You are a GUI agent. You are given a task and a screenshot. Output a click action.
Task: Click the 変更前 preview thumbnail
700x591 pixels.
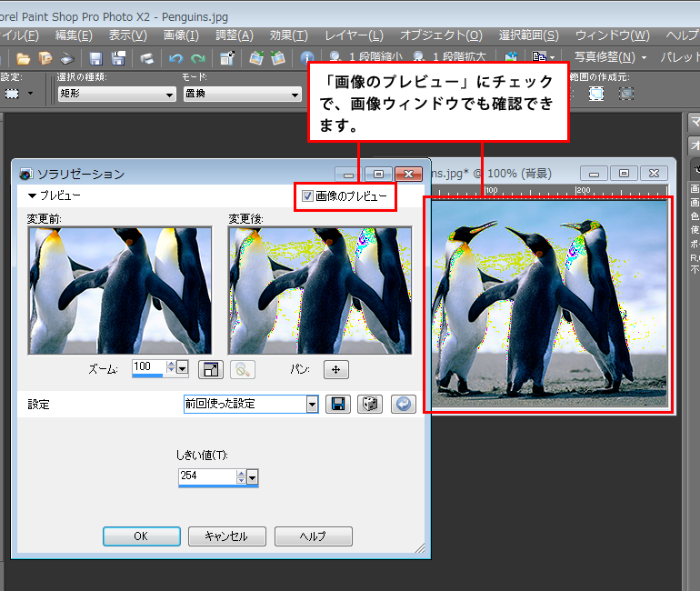120,291
